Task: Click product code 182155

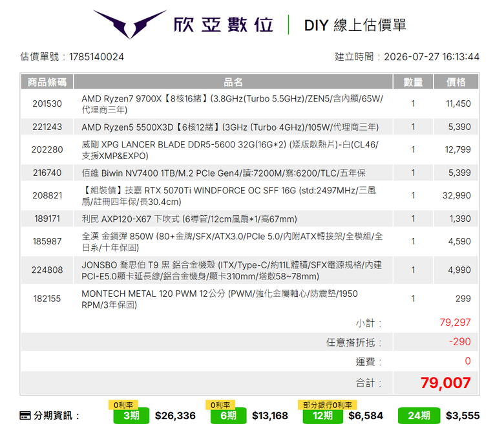Action: tap(47, 299)
